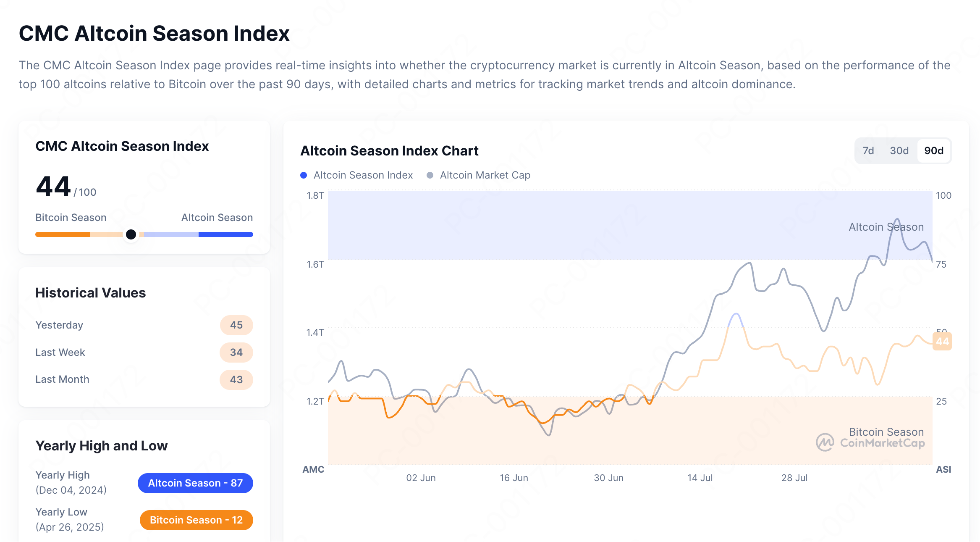Click the Last Month value badge 43

tap(236, 380)
